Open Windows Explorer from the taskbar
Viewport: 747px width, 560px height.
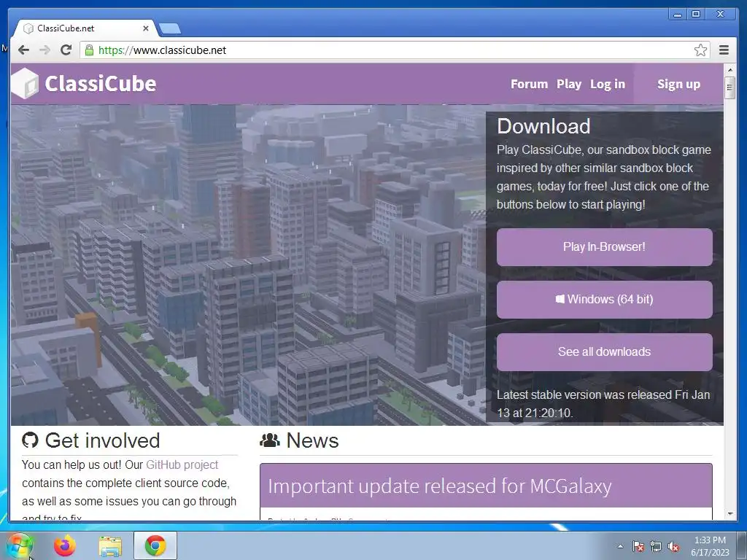click(x=110, y=546)
